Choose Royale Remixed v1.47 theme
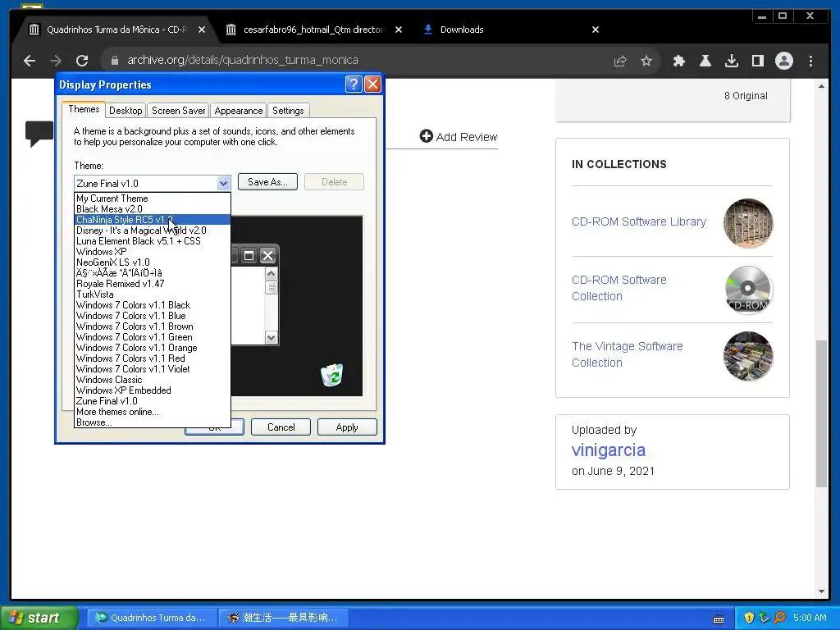The width and height of the screenshot is (840, 630). tap(152, 283)
